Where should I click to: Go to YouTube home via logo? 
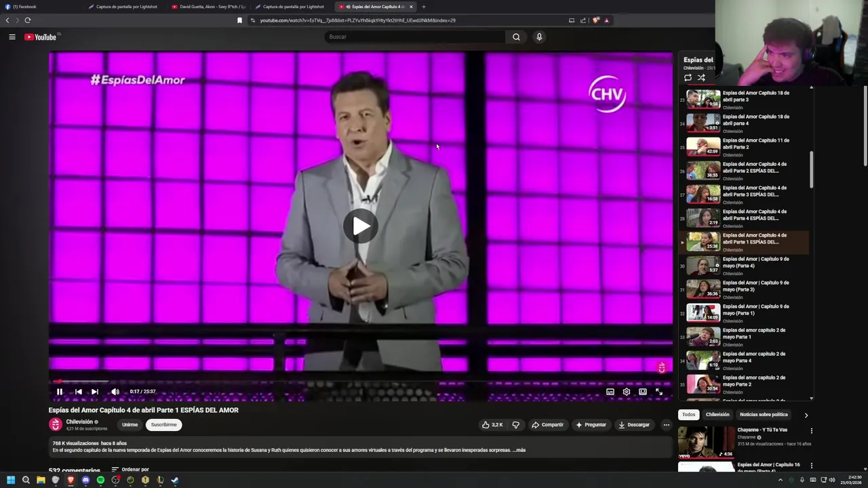coord(42,37)
